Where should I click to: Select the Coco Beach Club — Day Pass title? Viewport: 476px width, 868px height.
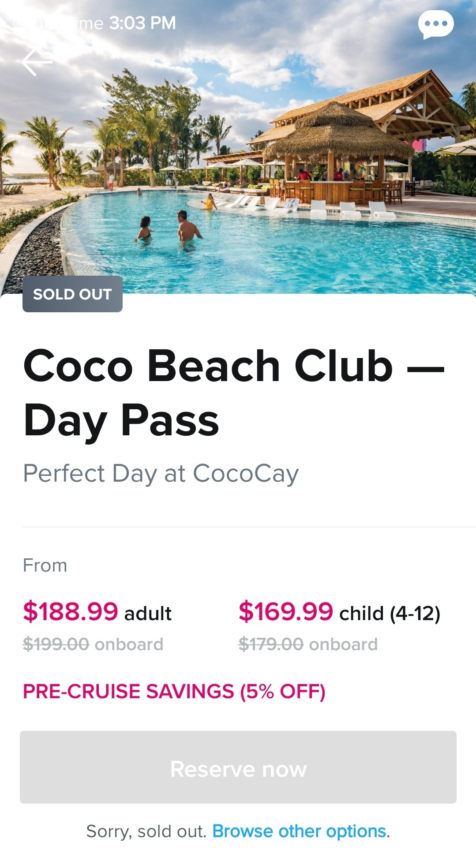234,393
